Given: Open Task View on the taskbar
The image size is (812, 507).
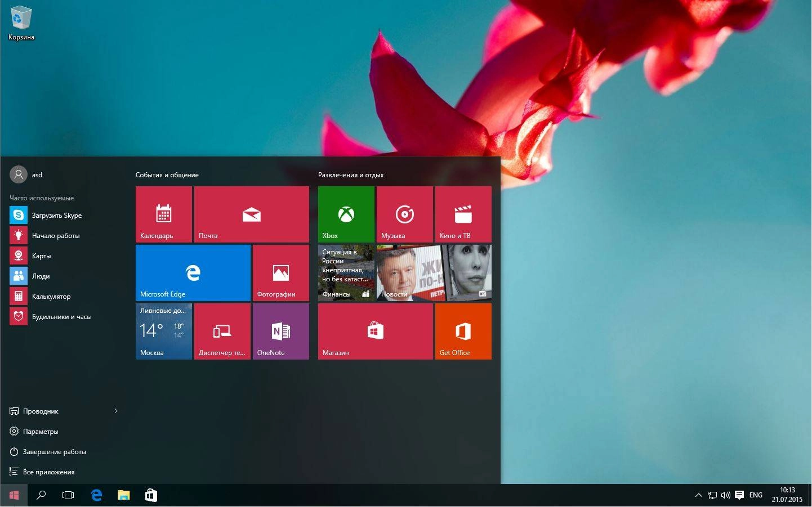Looking at the screenshot, I should pyautogui.click(x=68, y=495).
